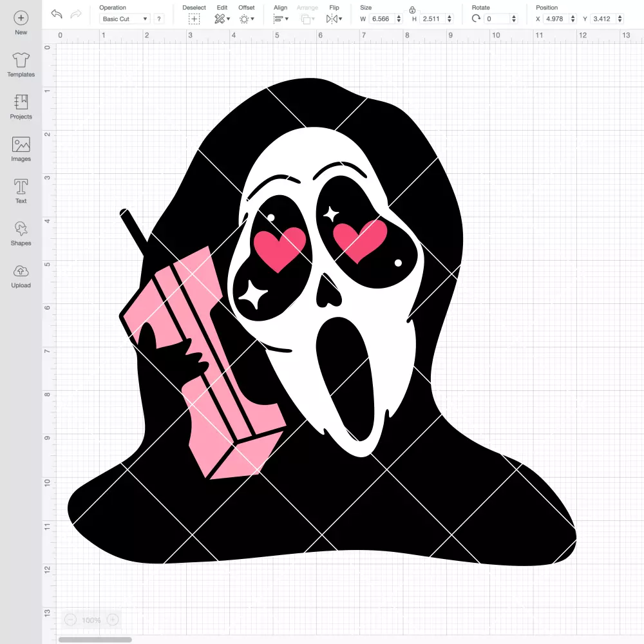Open the Images library

coord(21,149)
